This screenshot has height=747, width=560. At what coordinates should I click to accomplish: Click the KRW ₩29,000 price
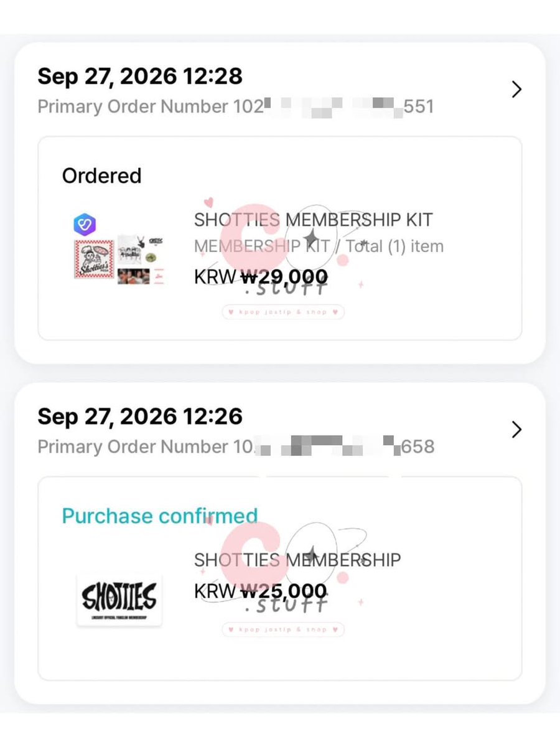[261, 276]
